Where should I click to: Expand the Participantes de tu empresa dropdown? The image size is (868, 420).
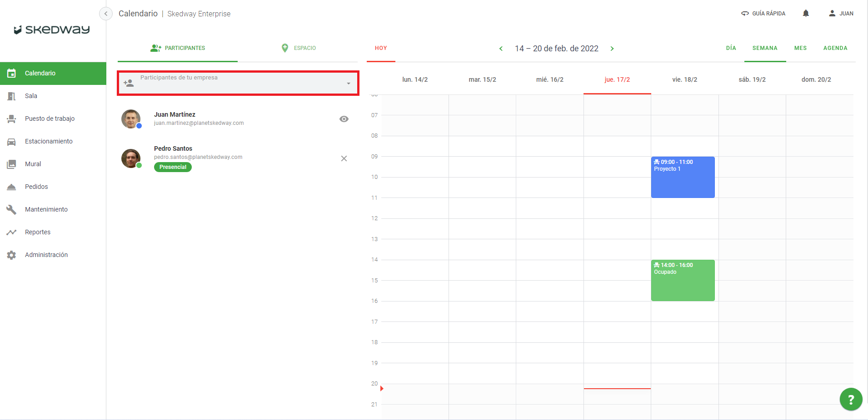tap(348, 84)
